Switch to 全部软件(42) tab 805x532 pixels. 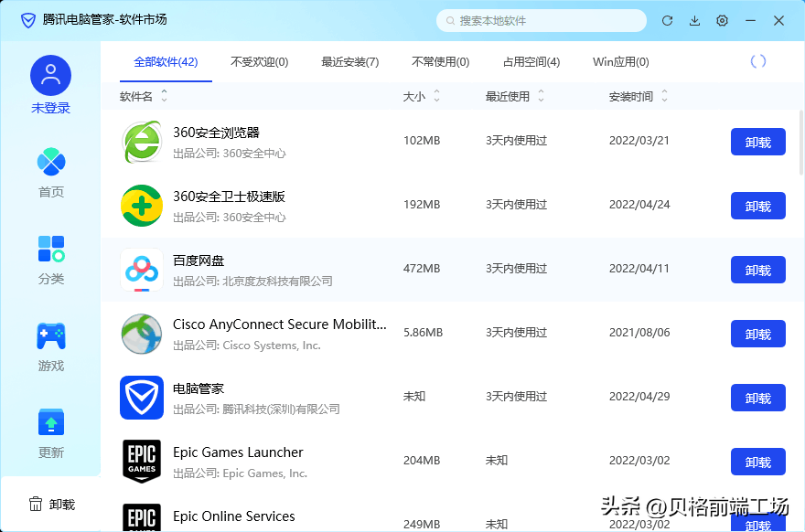[166, 62]
